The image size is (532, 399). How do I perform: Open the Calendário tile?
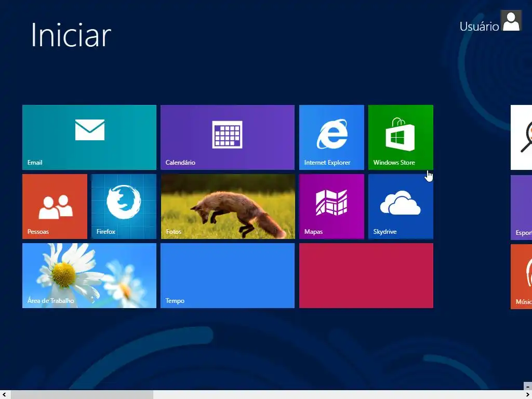coord(228,137)
